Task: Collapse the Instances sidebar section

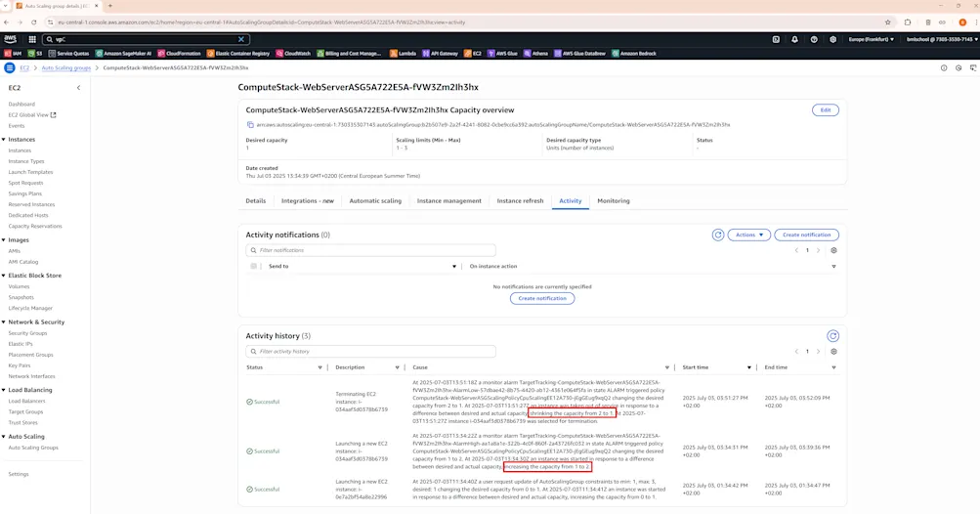Action: click(x=4, y=140)
